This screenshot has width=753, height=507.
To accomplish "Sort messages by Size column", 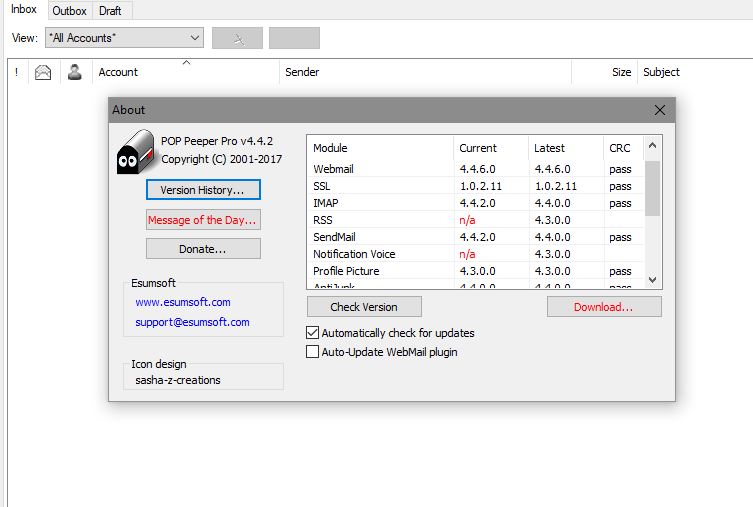I will (x=605, y=72).
